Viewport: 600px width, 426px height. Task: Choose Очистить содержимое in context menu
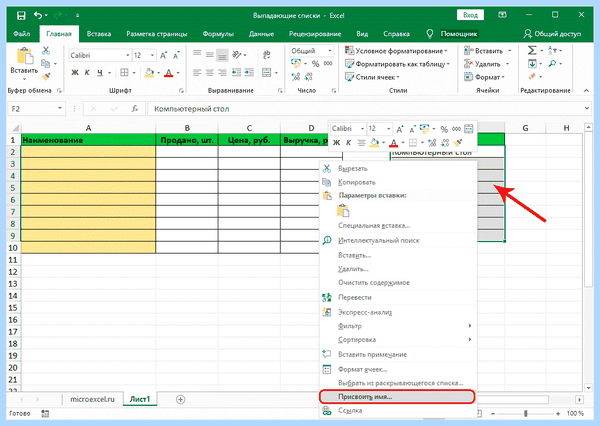398,282
